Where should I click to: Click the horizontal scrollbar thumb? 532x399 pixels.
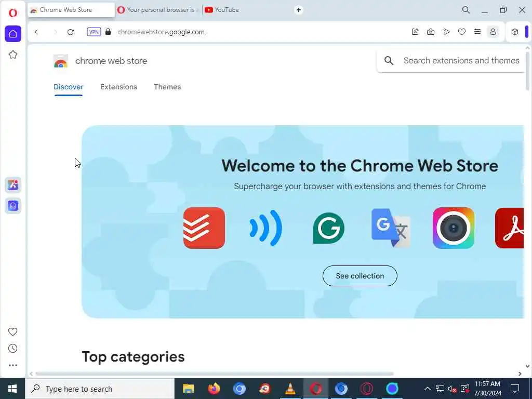(x=215, y=374)
